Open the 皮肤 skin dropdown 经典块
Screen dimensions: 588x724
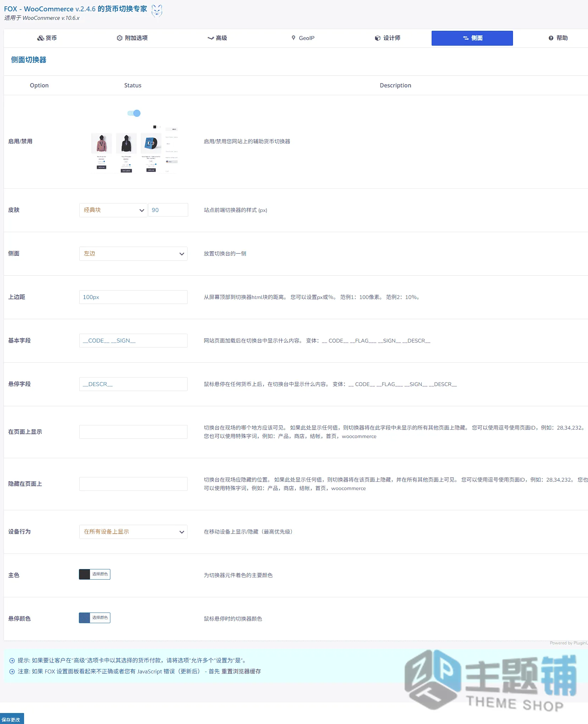(x=113, y=210)
